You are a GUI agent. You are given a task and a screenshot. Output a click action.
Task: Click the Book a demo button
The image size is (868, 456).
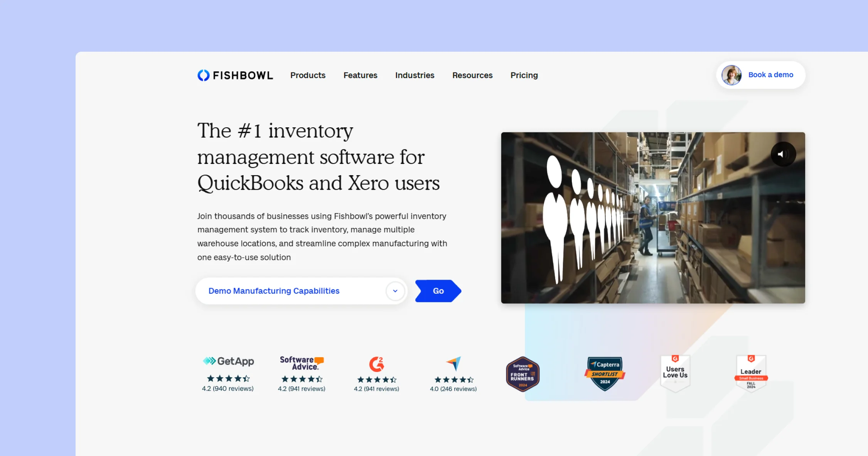pyautogui.click(x=761, y=75)
